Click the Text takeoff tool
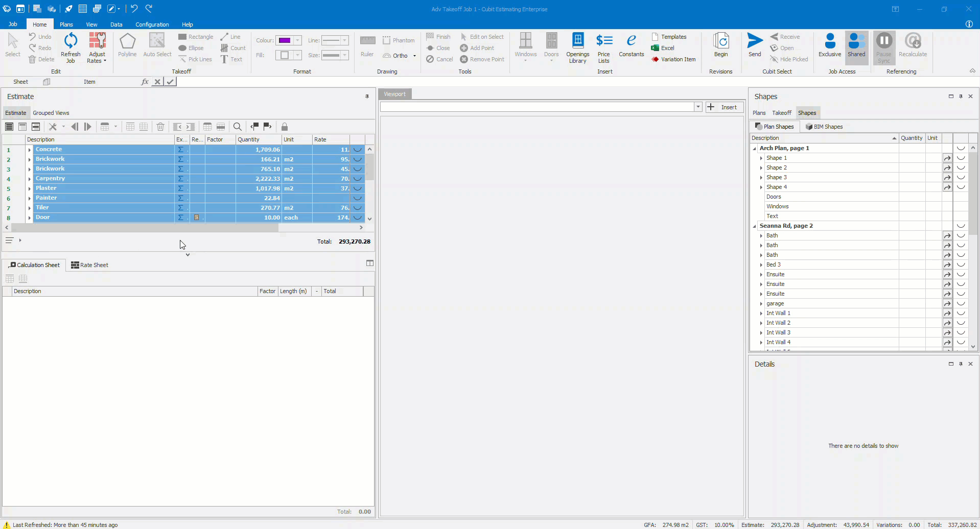The height and width of the screenshot is (529, 980). (x=231, y=59)
